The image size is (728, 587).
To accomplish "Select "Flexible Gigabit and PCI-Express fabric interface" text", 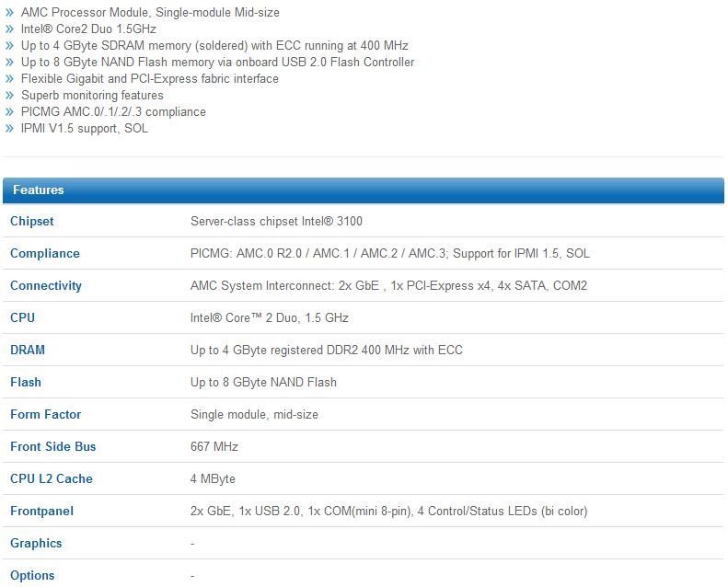I will tap(149, 79).
